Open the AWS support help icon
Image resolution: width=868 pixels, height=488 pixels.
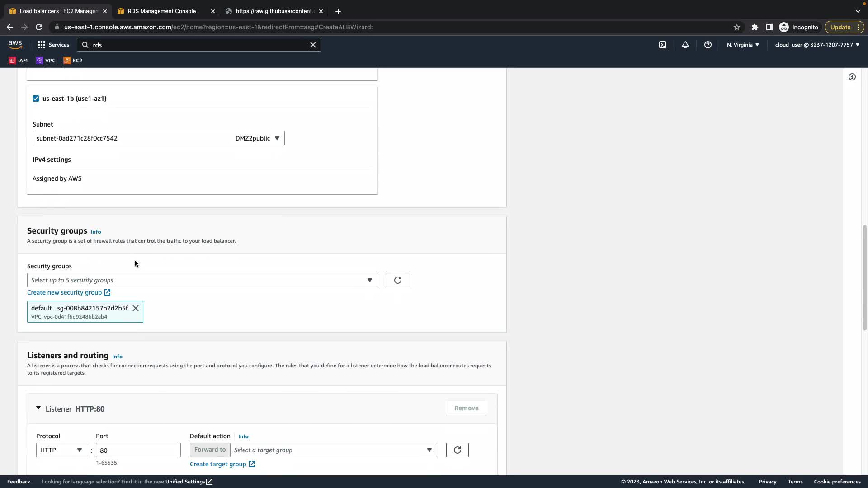point(708,45)
